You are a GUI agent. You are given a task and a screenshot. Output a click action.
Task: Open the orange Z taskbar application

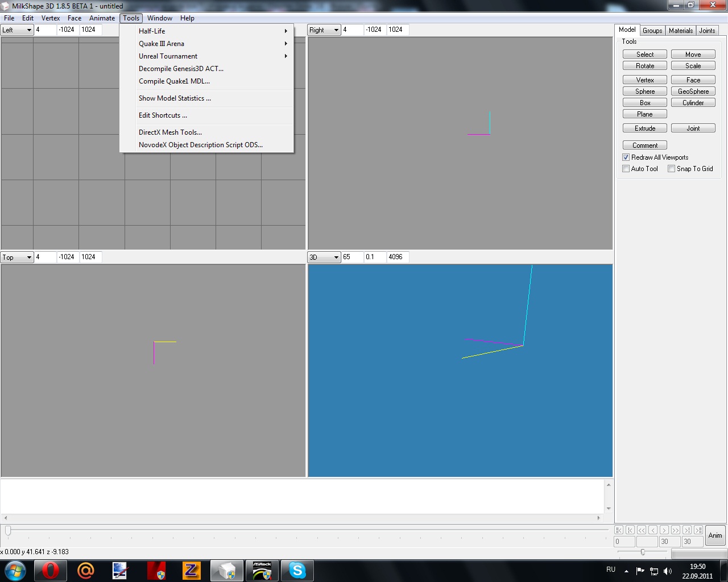coord(191,571)
